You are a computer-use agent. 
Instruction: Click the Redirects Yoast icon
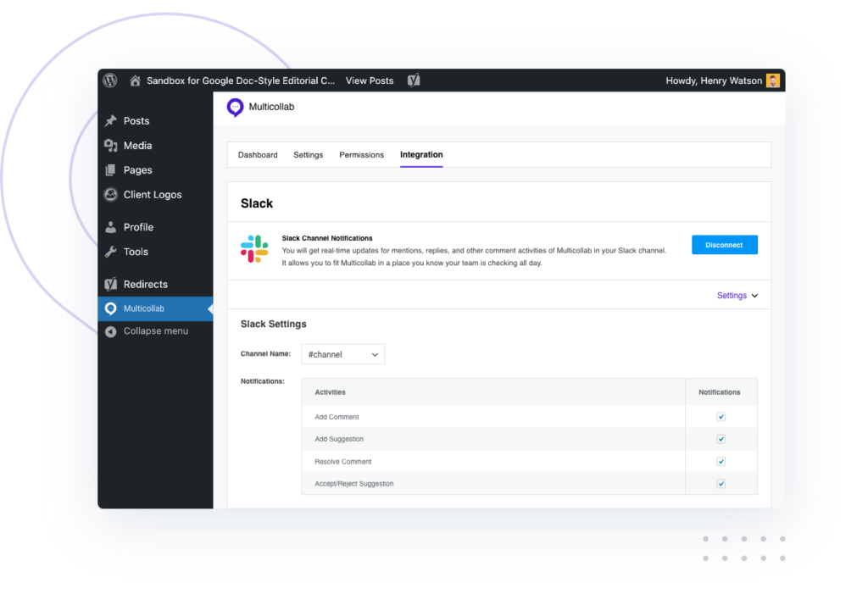[x=111, y=284]
